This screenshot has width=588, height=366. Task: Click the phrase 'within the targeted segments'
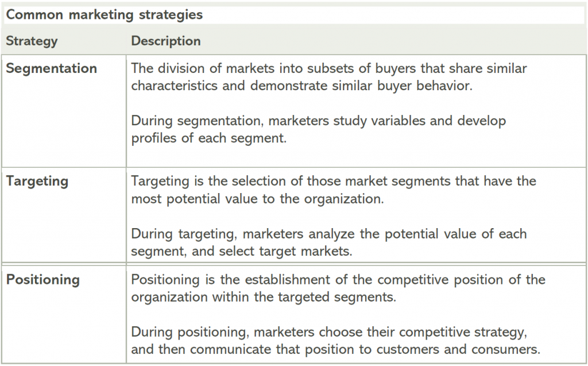click(x=293, y=298)
